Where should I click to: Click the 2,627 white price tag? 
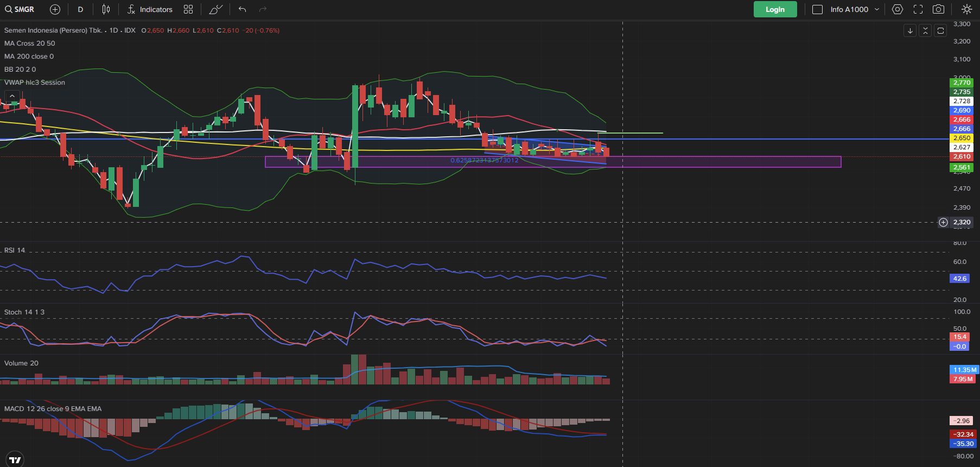click(962, 147)
